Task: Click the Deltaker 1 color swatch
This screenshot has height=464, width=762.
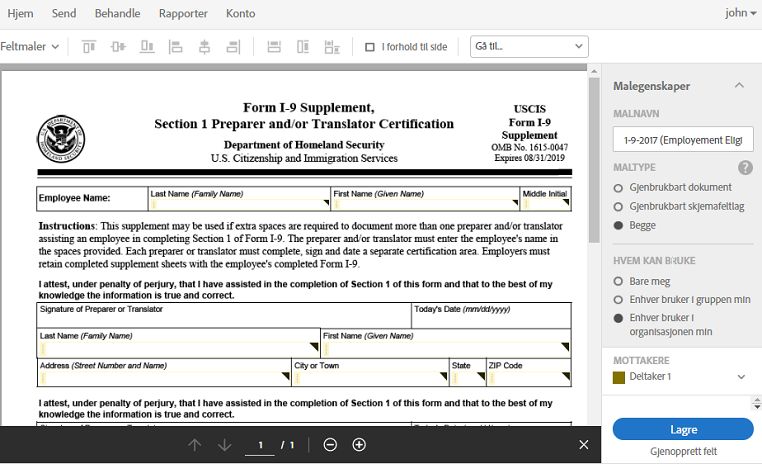Action: [x=619, y=378]
